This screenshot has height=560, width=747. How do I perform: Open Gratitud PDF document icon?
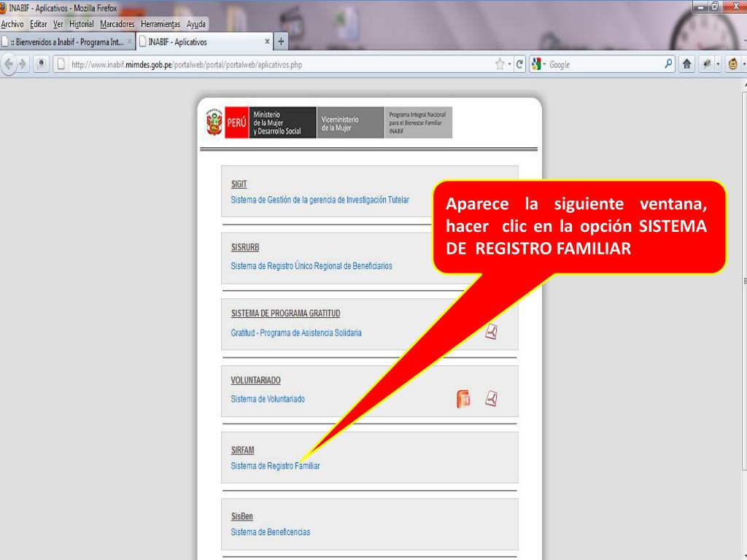point(491,332)
